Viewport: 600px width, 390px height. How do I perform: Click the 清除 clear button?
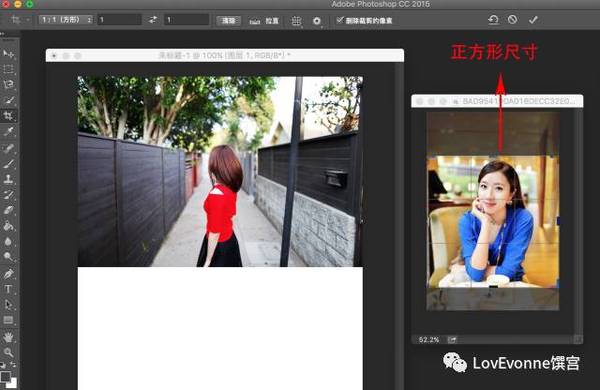coord(228,21)
